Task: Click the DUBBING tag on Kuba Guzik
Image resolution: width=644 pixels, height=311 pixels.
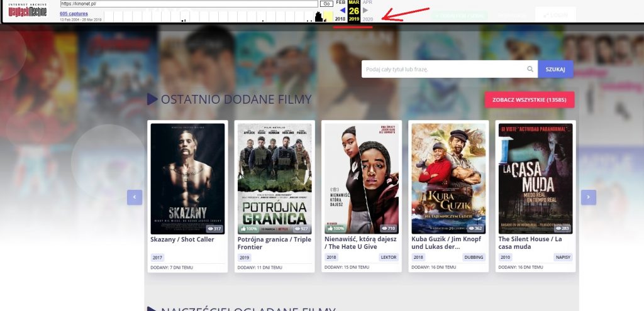Action: 475,257
